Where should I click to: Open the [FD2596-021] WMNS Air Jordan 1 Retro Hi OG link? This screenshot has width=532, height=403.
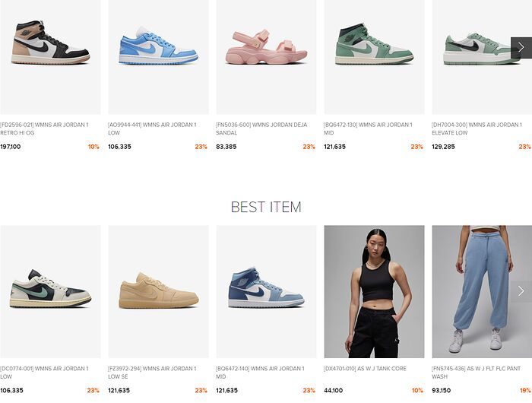click(x=44, y=129)
